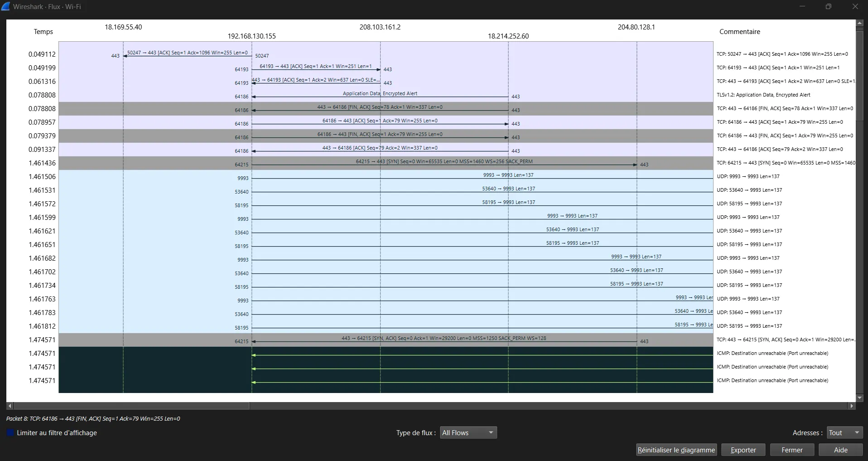
Task: Maximize the Wireshark flow window
Action: coord(828,7)
